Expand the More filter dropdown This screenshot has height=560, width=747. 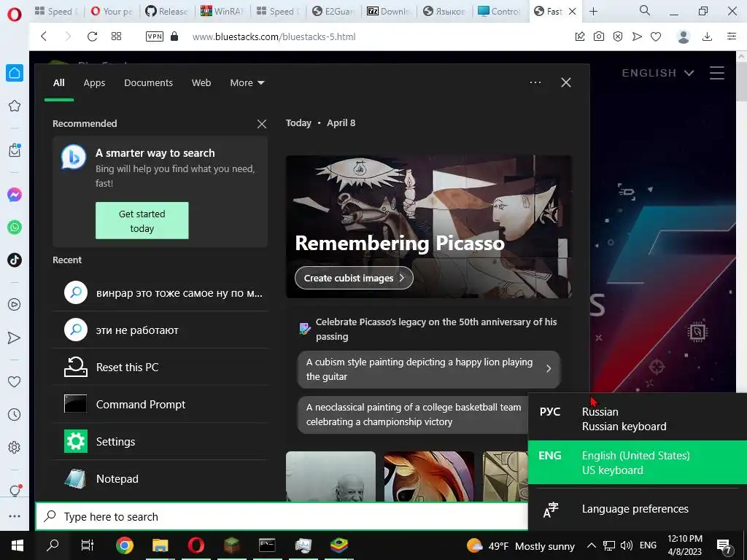coord(247,83)
